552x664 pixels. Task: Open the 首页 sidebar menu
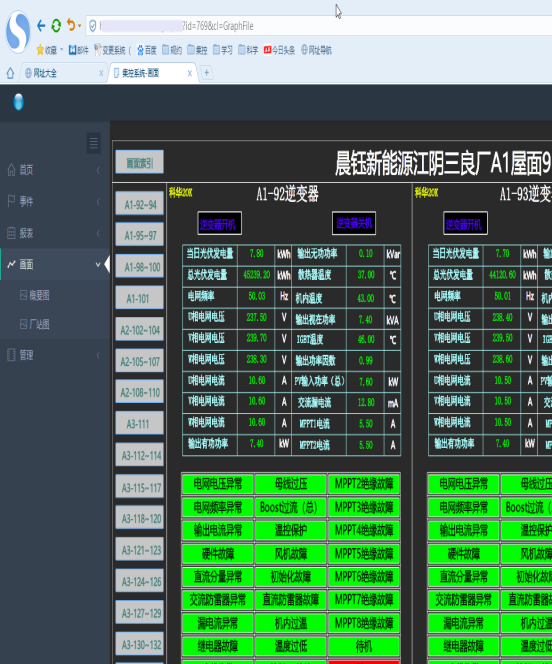(55, 170)
